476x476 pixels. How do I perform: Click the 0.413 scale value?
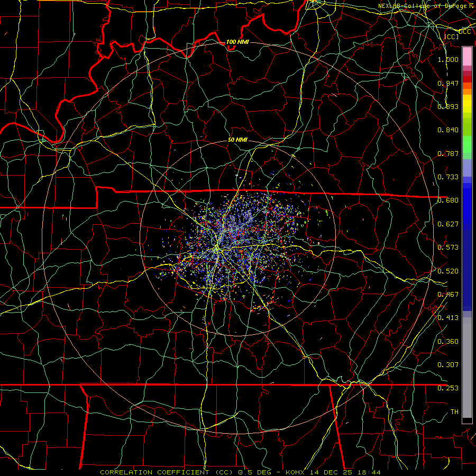pos(448,317)
